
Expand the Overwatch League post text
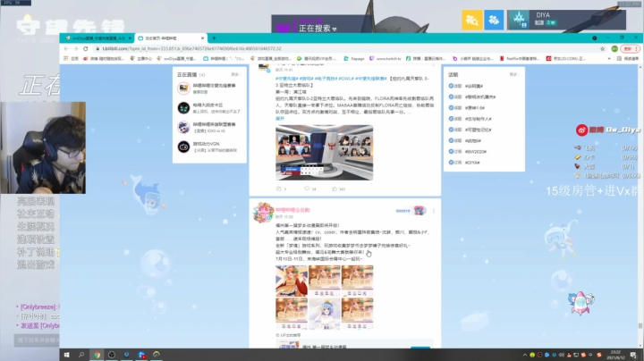click(x=280, y=118)
